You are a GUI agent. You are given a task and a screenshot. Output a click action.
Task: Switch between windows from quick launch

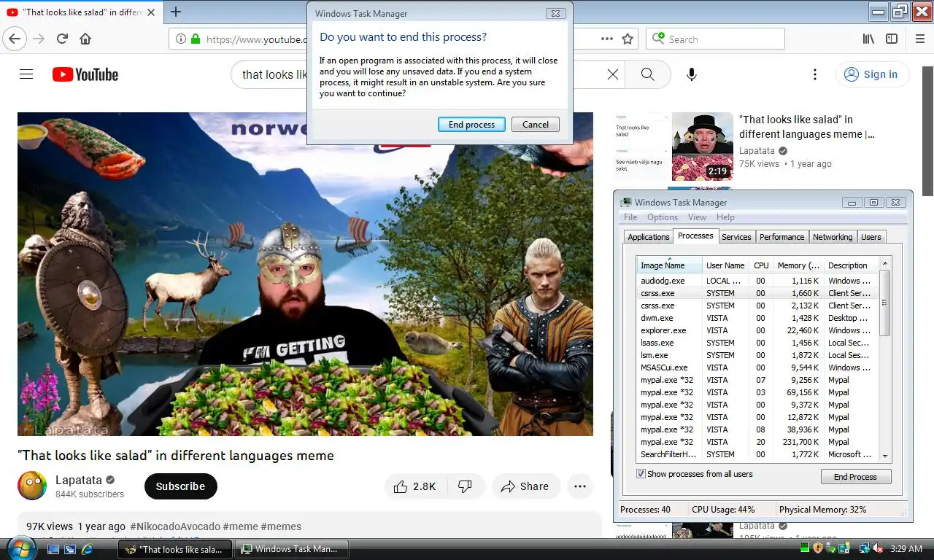pyautogui.click(x=70, y=548)
